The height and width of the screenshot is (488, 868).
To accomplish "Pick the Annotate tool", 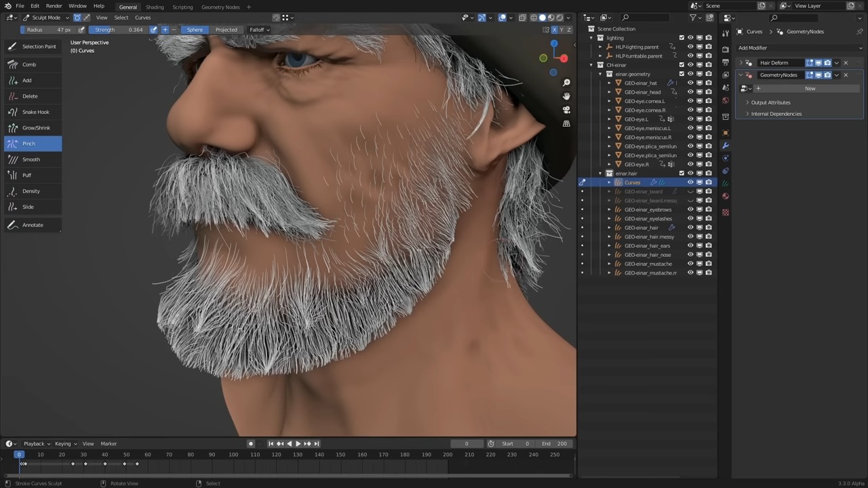I will tap(32, 225).
